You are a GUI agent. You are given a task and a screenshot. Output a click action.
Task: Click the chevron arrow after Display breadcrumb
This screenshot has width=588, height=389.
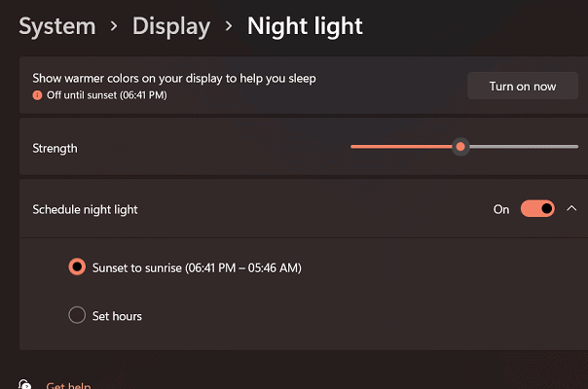coord(229,26)
